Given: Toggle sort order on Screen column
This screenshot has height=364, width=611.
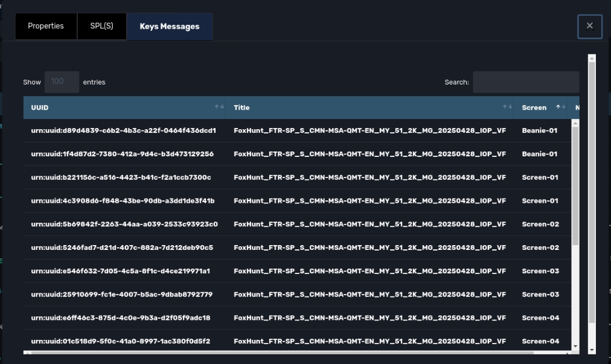Looking at the screenshot, I should point(561,107).
